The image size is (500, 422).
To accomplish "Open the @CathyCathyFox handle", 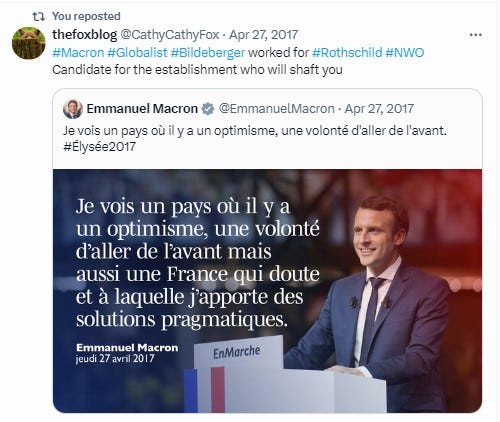I will pos(169,35).
